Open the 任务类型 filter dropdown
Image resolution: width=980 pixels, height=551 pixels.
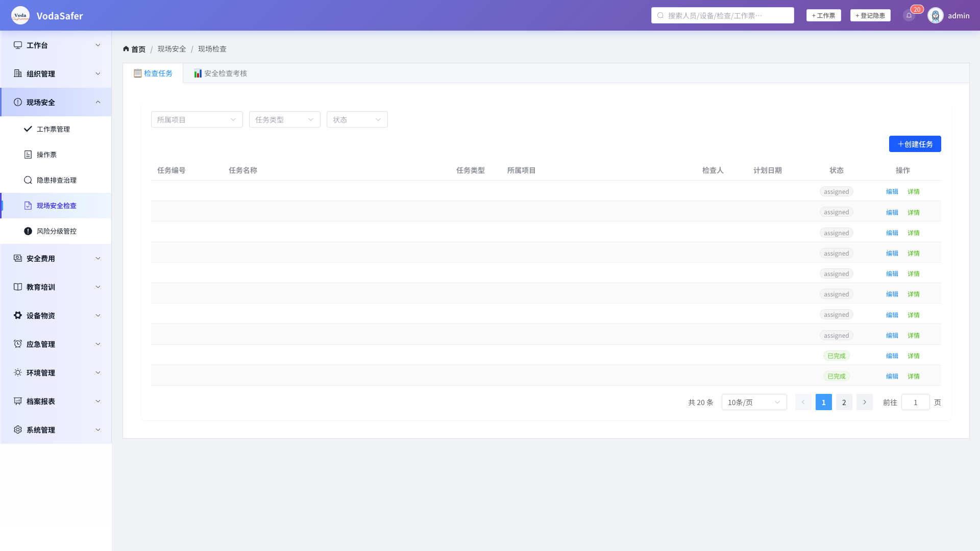[x=285, y=119]
